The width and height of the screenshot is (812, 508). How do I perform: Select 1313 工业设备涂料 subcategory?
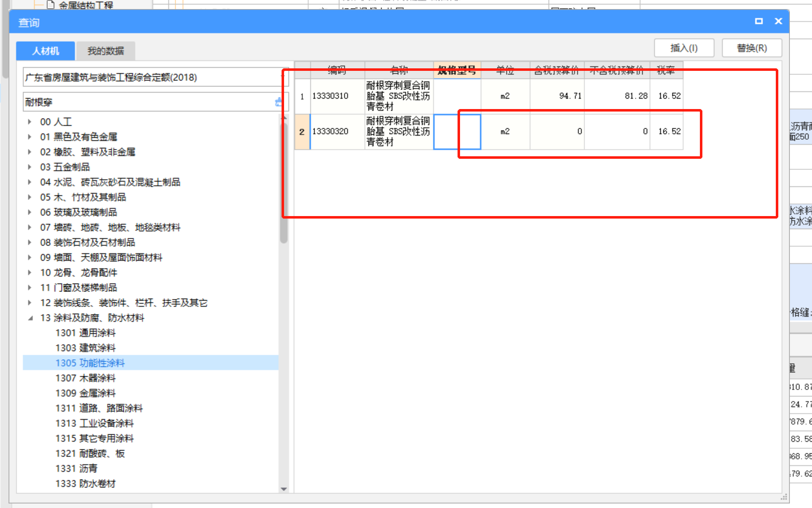[95, 423]
